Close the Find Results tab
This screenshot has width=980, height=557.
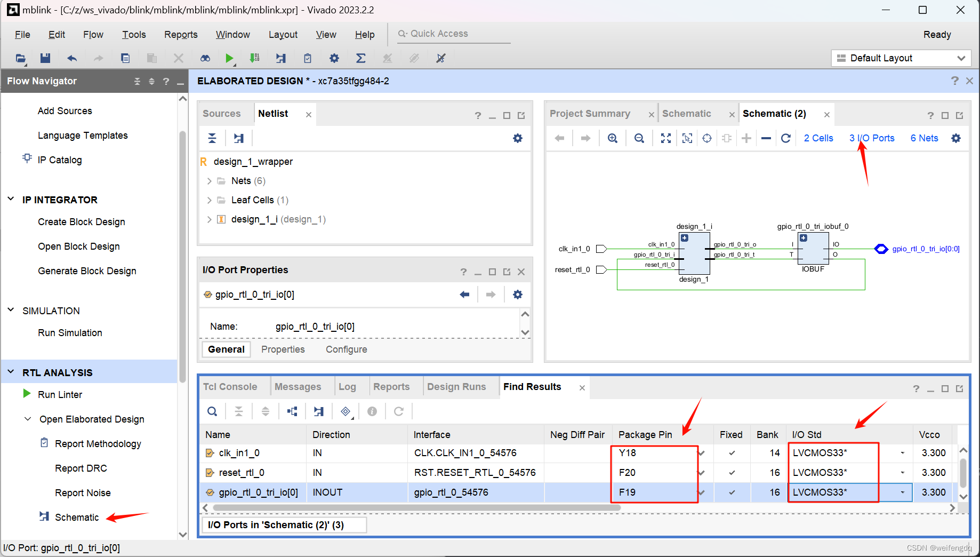[582, 388]
